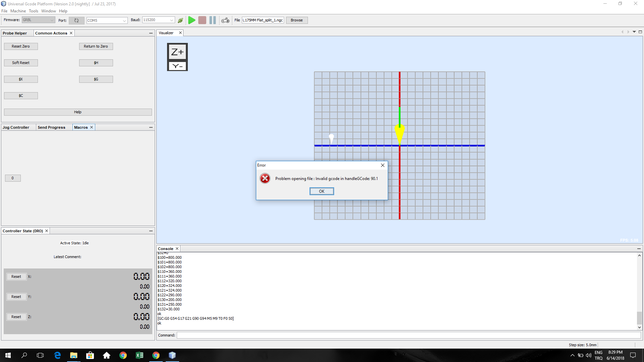Minimize the Console panel
Image resolution: width=644 pixels, height=362 pixels.
[639, 249]
